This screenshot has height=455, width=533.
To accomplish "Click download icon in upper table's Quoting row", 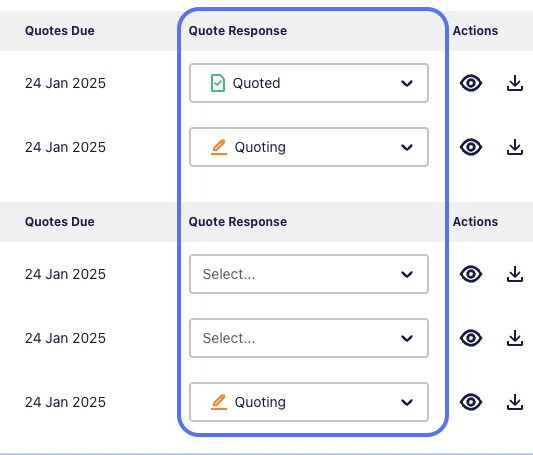I will pos(515,147).
